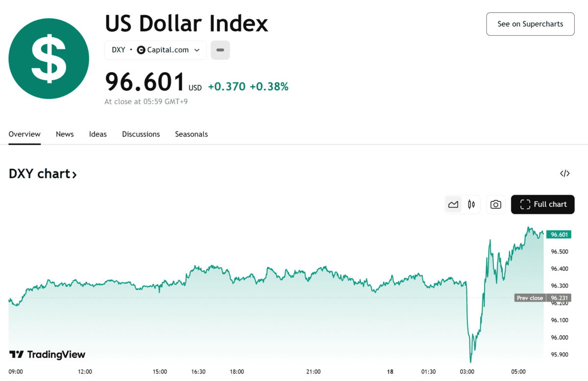Select the area chart style icon

(x=453, y=204)
